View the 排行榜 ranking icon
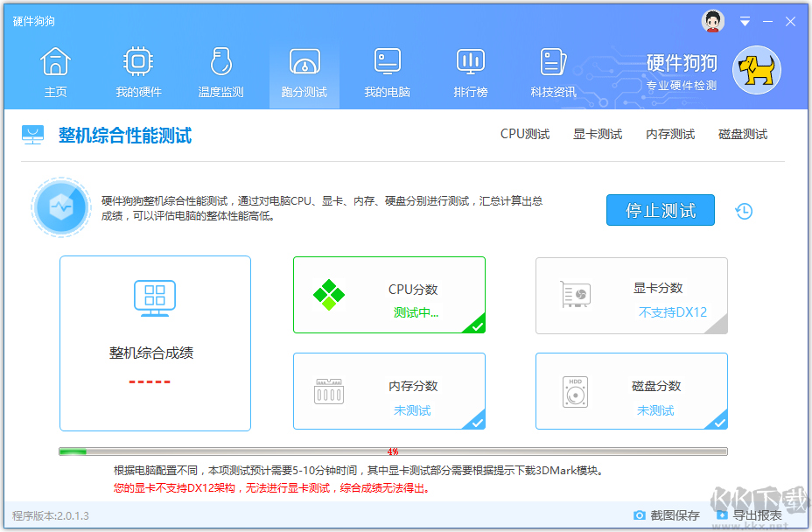The height and width of the screenshot is (532, 812). [470, 61]
